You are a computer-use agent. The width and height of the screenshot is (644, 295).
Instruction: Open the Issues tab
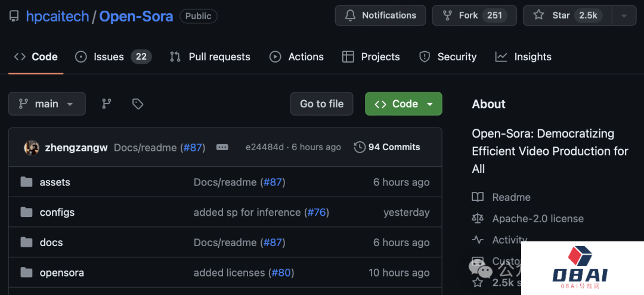(x=113, y=57)
